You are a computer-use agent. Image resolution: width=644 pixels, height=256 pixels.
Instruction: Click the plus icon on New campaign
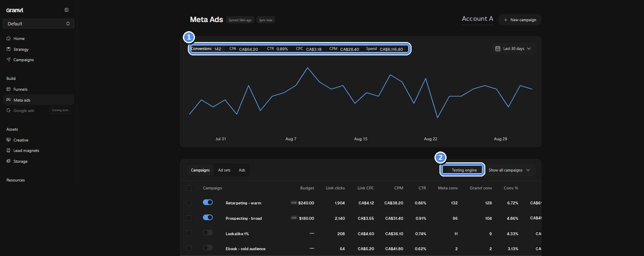pos(506,20)
